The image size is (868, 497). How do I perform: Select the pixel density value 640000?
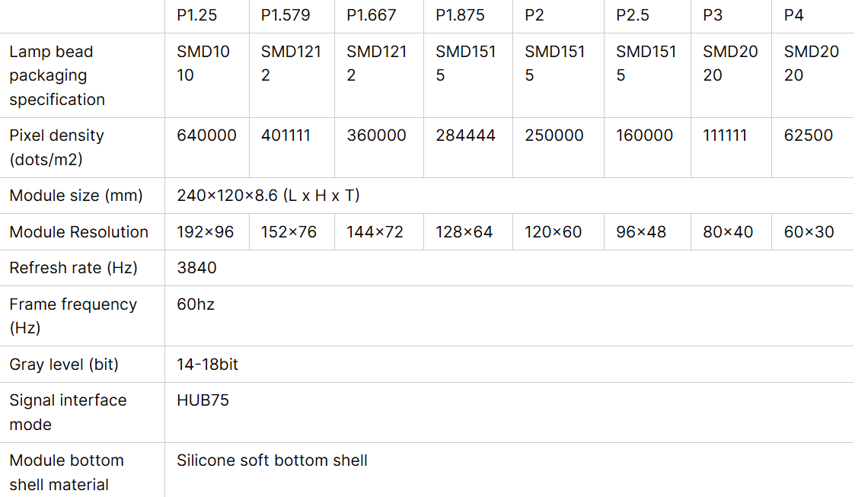click(x=206, y=135)
